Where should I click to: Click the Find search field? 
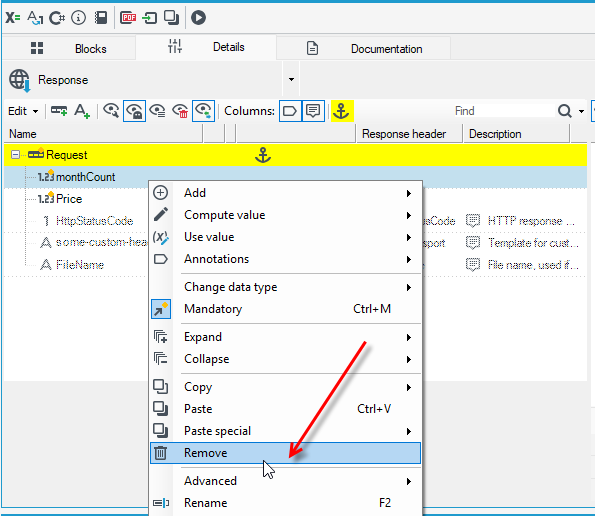[503, 111]
